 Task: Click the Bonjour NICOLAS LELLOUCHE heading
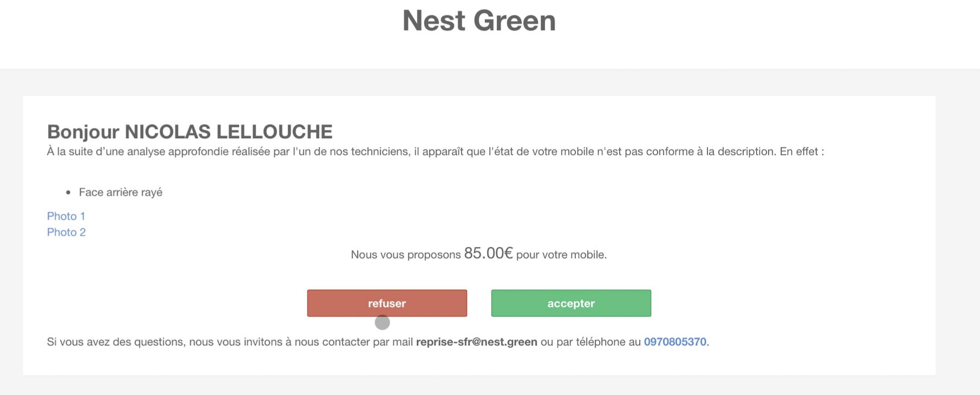coord(190,131)
